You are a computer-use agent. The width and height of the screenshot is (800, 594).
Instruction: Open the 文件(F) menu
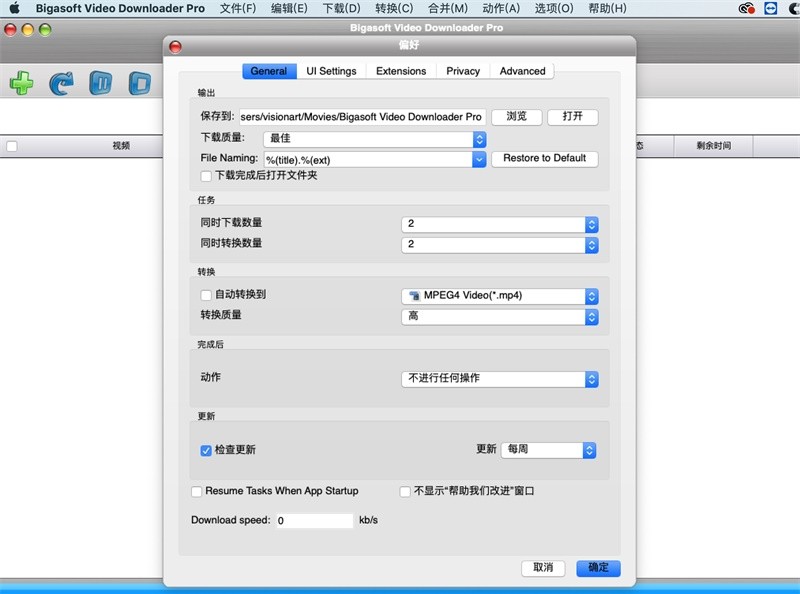click(238, 8)
